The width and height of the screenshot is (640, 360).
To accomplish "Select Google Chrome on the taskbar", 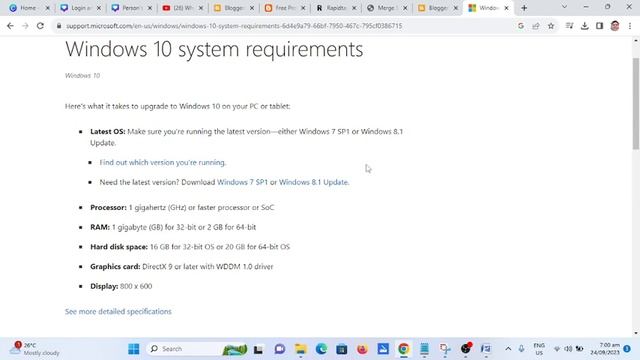I will point(404,349).
